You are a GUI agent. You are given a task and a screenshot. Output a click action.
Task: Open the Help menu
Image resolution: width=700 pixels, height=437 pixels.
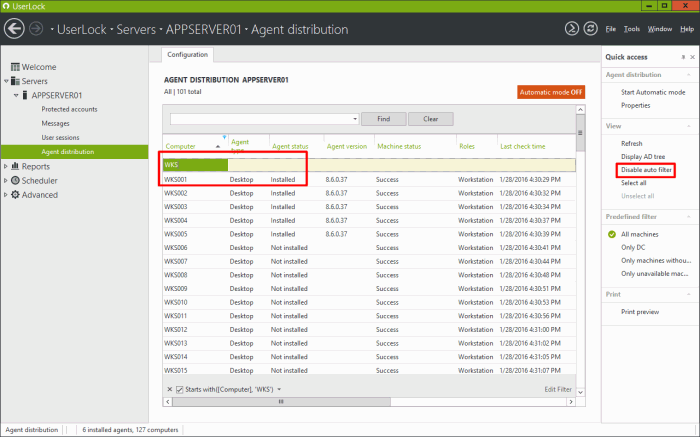click(x=687, y=29)
